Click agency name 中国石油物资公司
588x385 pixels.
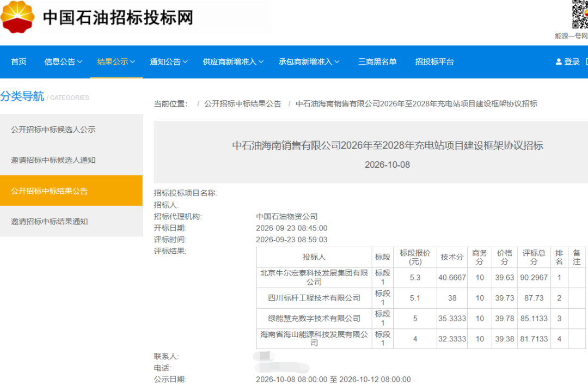pyautogui.click(x=287, y=217)
